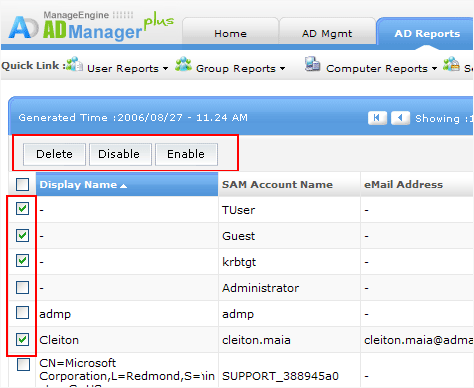This screenshot has width=474, height=388.
Task: Click the Disable button
Action: click(x=119, y=154)
